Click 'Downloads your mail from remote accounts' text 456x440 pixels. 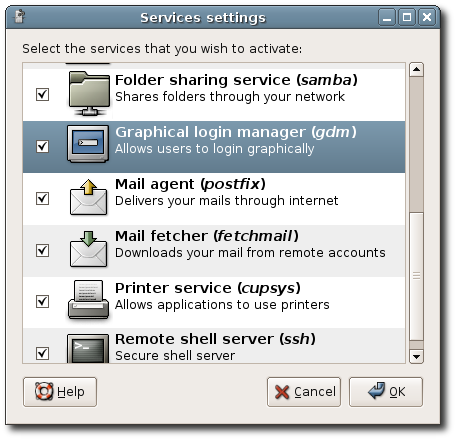(250, 253)
